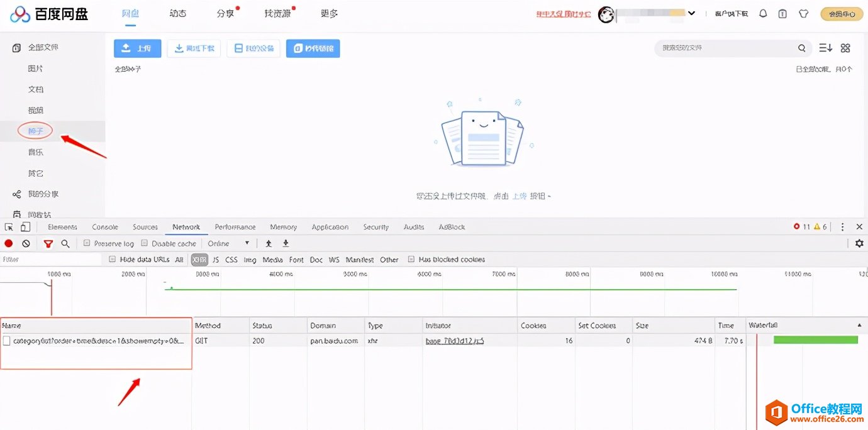This screenshot has height=430, width=868.
Task: Click the red record network log icon
Action: [9, 243]
